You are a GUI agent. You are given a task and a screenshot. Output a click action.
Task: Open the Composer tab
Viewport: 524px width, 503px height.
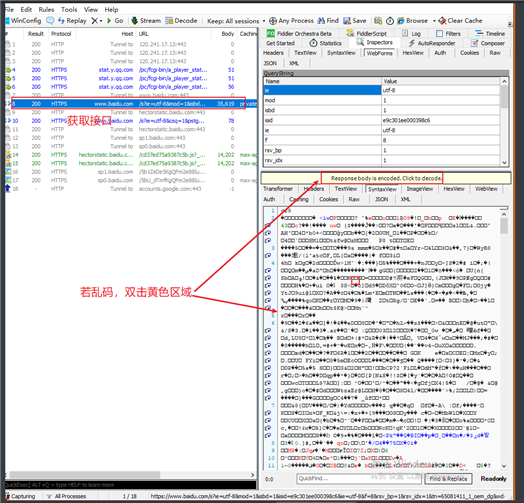tap(488, 43)
